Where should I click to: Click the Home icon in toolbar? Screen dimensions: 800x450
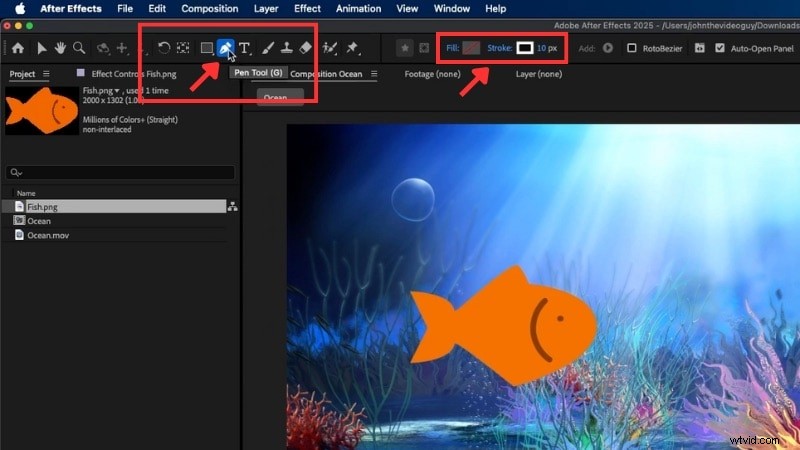[18, 48]
